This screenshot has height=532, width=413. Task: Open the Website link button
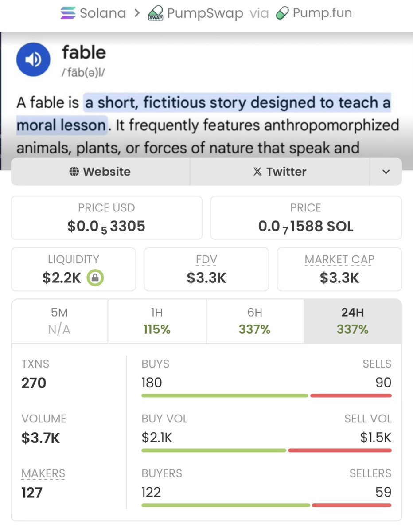[x=100, y=172]
